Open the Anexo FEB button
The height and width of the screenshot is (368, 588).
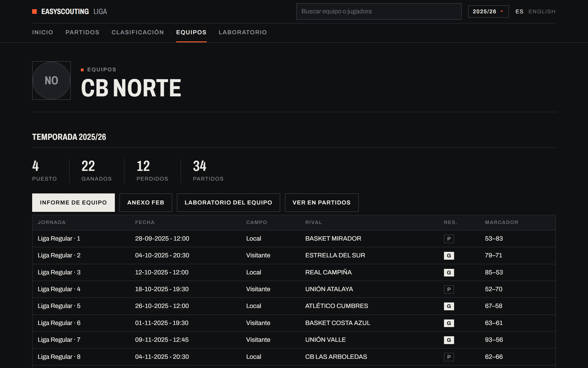146,202
